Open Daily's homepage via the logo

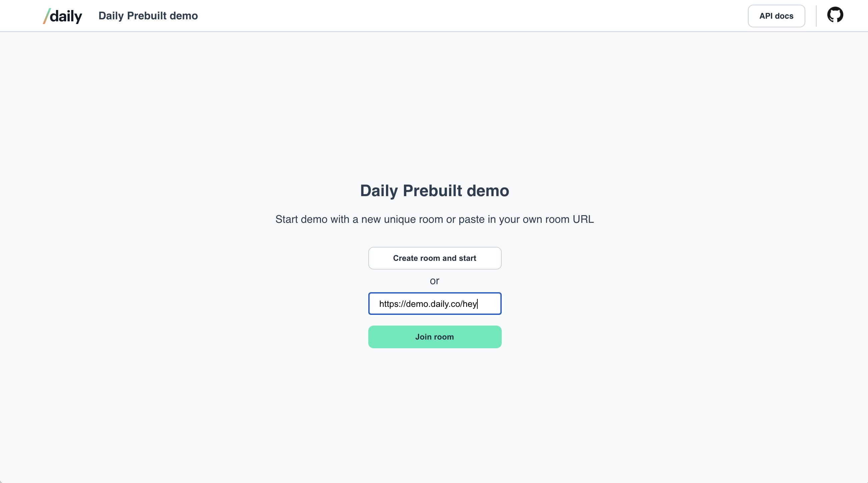coord(62,15)
